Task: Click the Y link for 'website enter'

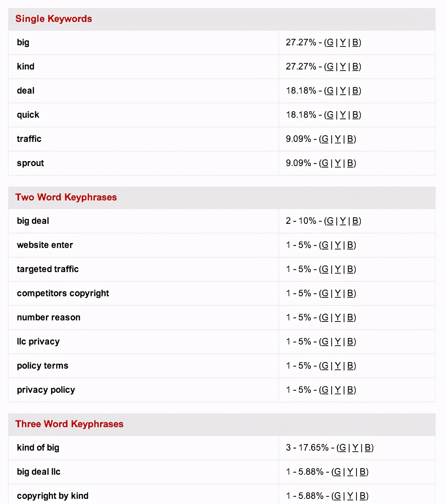Action: coord(337,245)
